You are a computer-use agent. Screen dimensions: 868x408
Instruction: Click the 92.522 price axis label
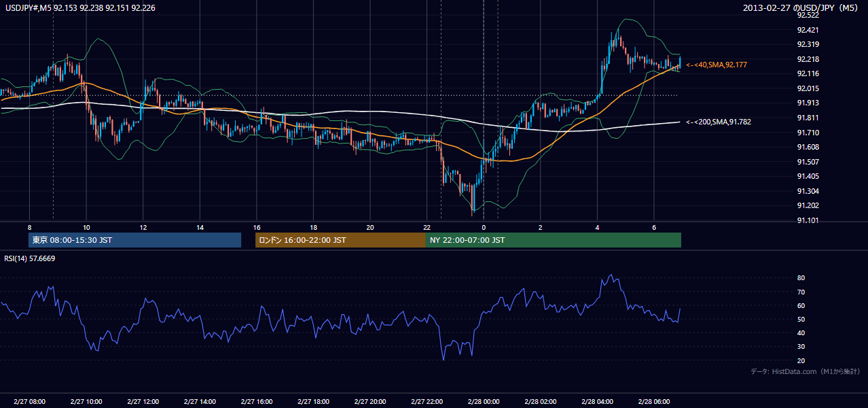click(x=808, y=15)
